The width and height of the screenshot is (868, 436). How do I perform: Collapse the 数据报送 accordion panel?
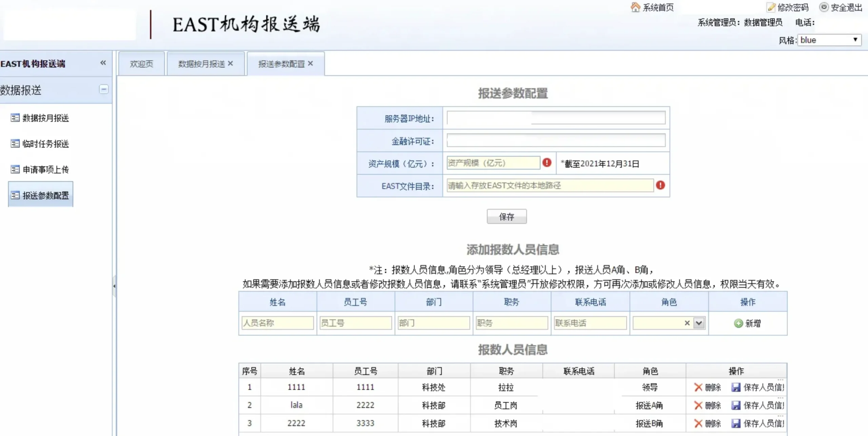[104, 89]
